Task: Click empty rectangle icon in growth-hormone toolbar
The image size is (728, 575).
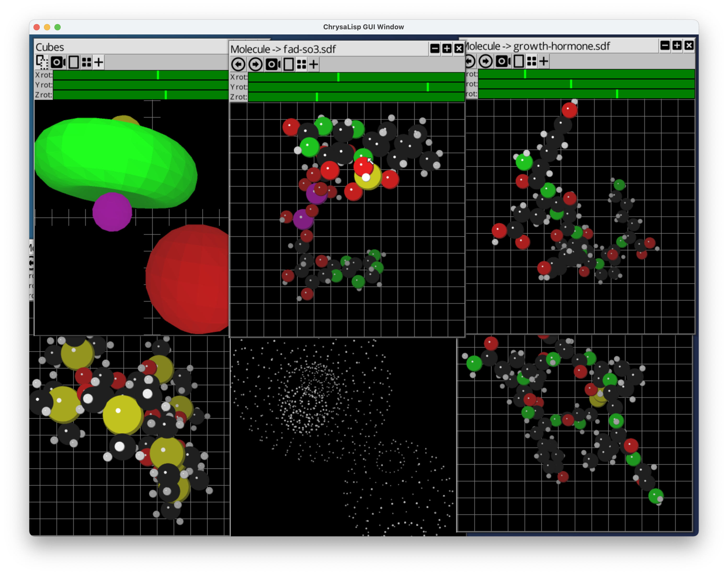Action: [519, 61]
